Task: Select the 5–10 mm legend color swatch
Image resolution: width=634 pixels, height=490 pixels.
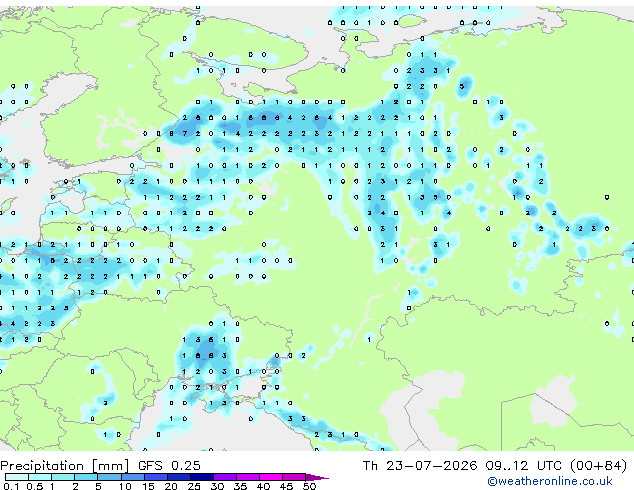Action: (x=109, y=477)
